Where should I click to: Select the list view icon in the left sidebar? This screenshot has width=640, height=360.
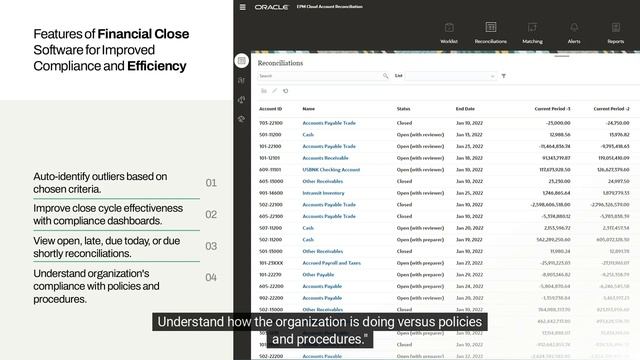pyautogui.click(x=242, y=61)
